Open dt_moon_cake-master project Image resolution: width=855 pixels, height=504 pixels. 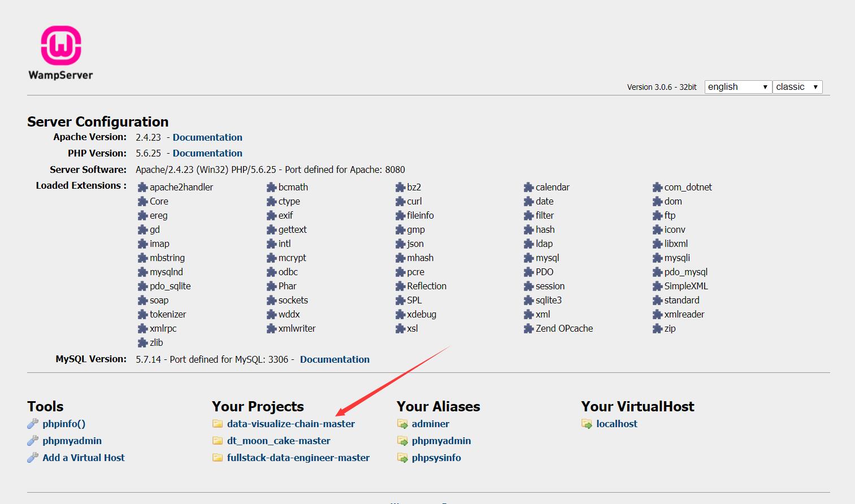click(279, 441)
